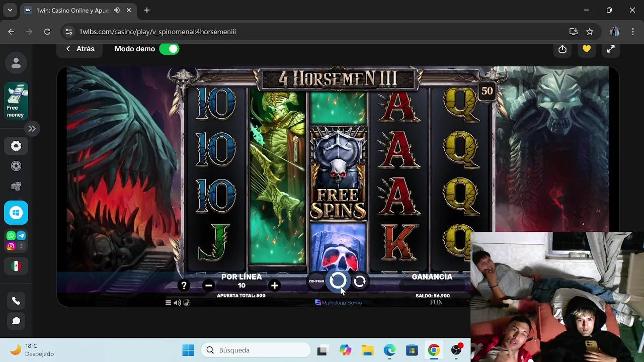Open the live chat bubble icon
This screenshot has width=644, height=362.
point(16,321)
